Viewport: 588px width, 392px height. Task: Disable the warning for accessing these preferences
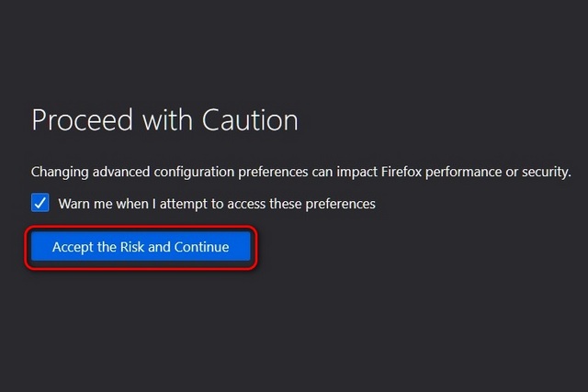point(40,203)
